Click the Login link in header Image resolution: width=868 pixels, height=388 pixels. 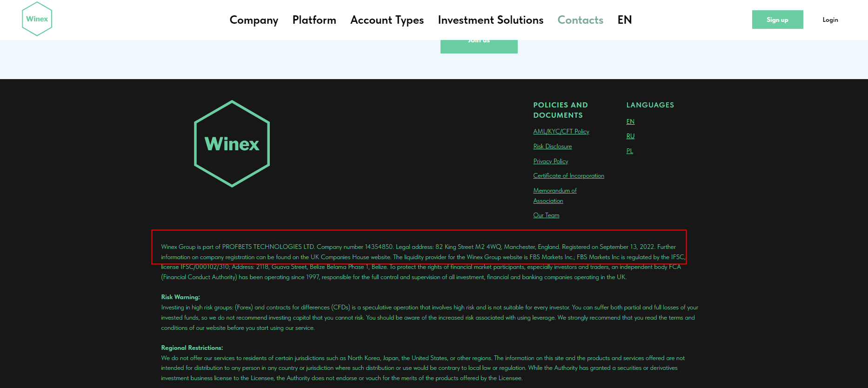pos(830,20)
